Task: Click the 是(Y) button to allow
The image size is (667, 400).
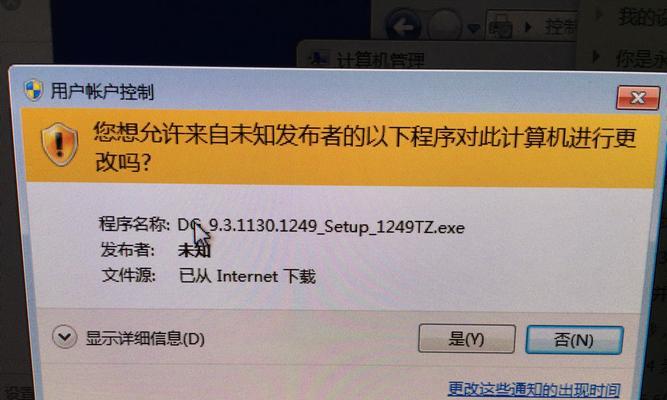Action: tap(467, 339)
